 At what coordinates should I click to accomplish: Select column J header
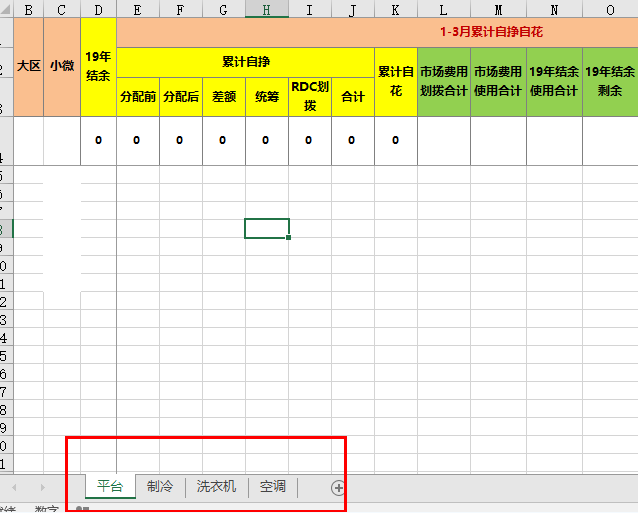(353, 10)
